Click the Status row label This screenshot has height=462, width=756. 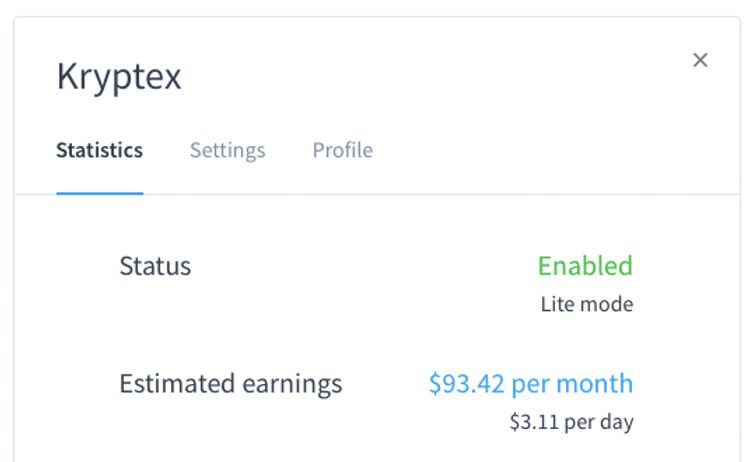click(155, 266)
